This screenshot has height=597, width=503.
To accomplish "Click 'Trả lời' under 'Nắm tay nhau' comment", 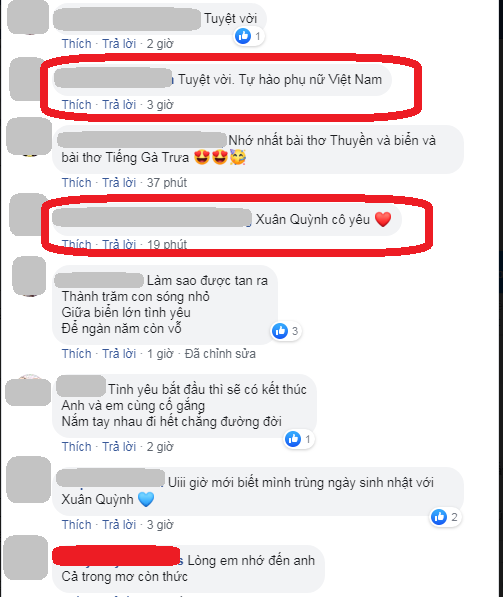I will click(x=119, y=446).
